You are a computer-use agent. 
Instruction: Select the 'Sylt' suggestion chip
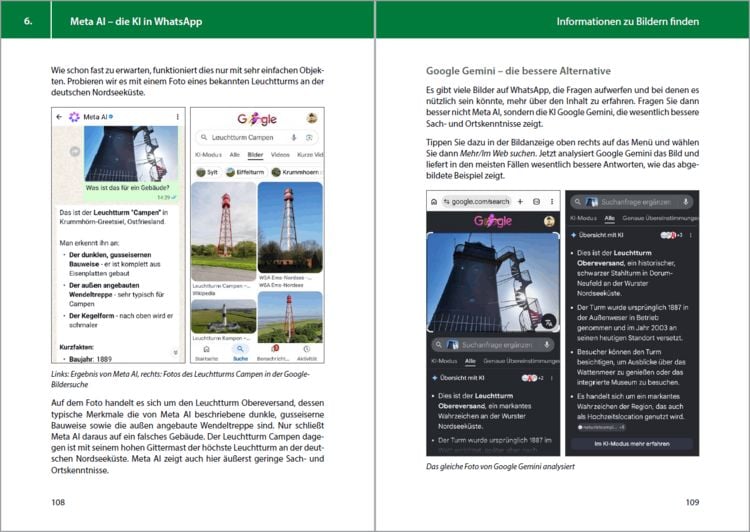coord(207,172)
